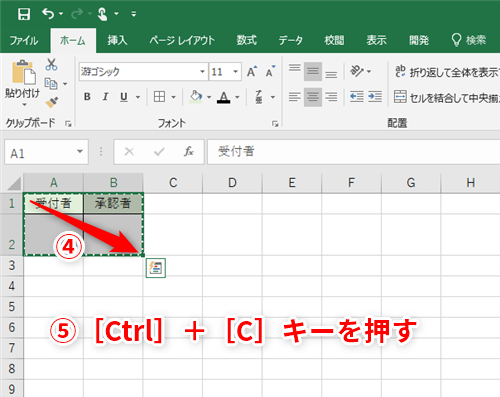Viewport: 500px width, 397px height.
Task: Open the Copy options dropdown arrow
Action: coord(65,84)
